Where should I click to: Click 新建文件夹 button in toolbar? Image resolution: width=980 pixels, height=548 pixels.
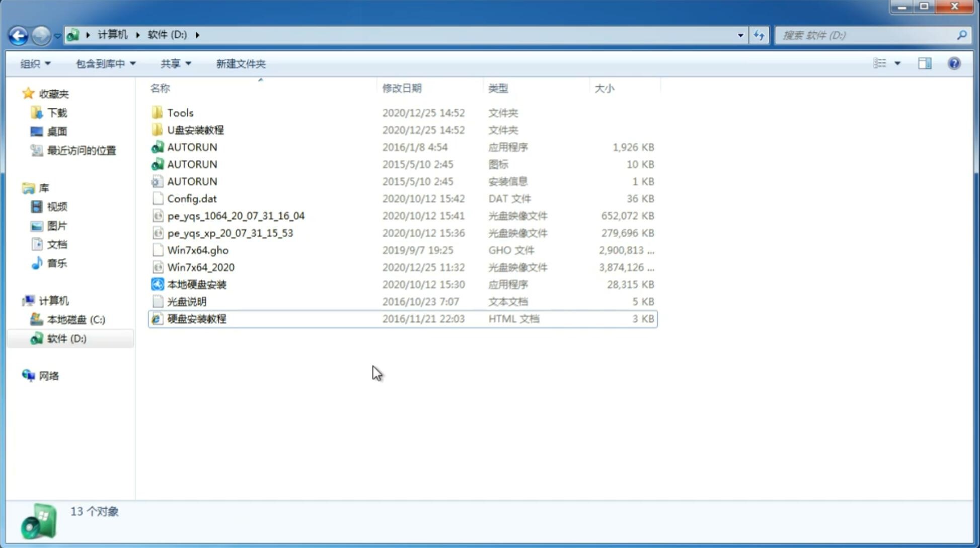point(241,63)
